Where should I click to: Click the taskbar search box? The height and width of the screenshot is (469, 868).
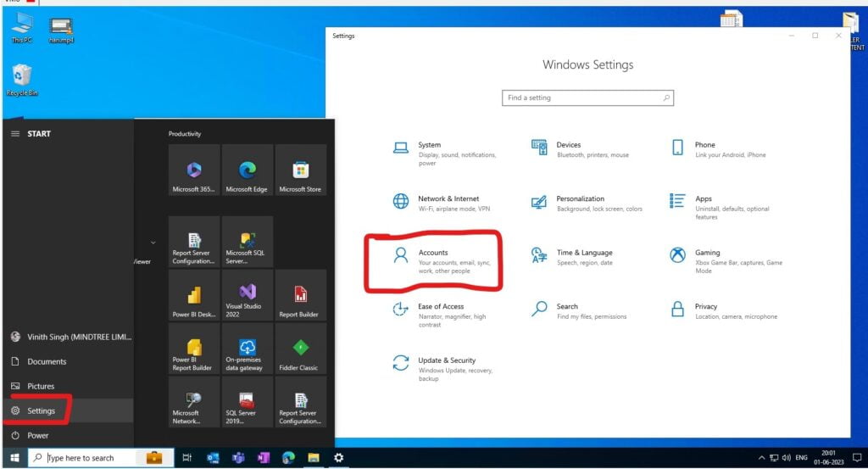click(101, 458)
